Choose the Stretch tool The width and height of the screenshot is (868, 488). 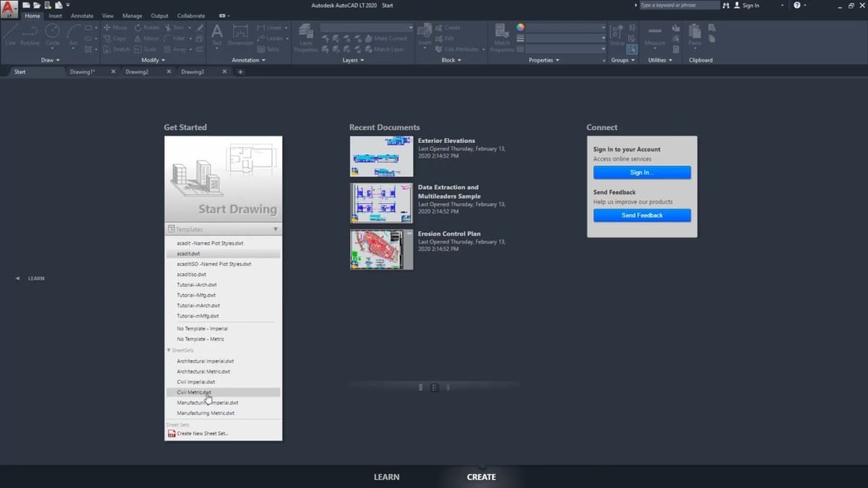(x=116, y=49)
